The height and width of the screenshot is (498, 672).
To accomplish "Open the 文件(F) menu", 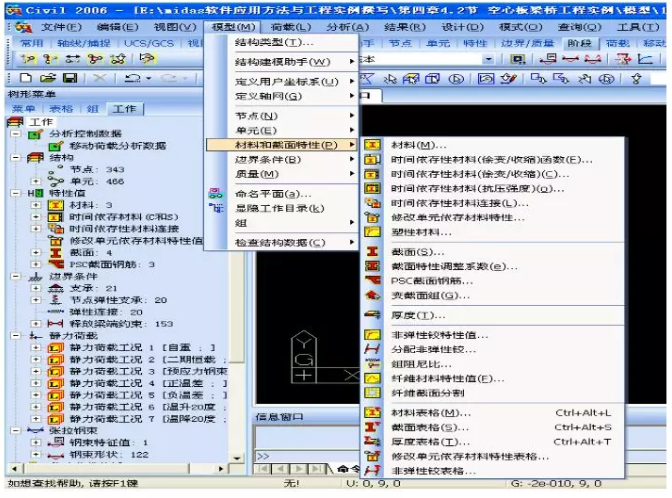I will [x=61, y=27].
